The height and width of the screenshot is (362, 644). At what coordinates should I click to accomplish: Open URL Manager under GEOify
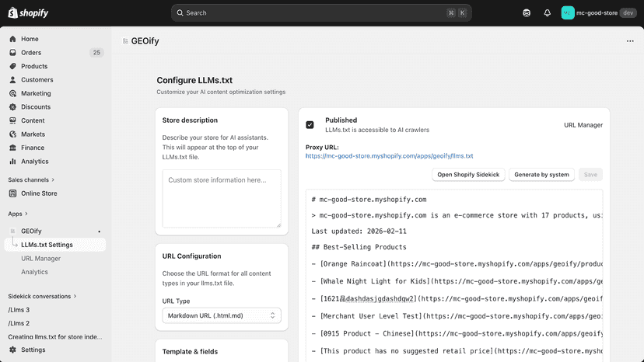40,259
